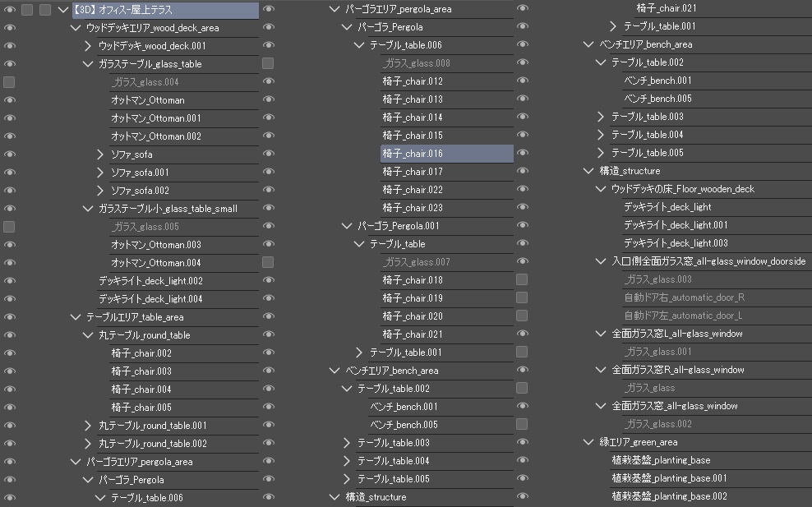Expand ウッドデッキ_wood_deck.001 node
The image size is (812, 507).
(x=88, y=46)
